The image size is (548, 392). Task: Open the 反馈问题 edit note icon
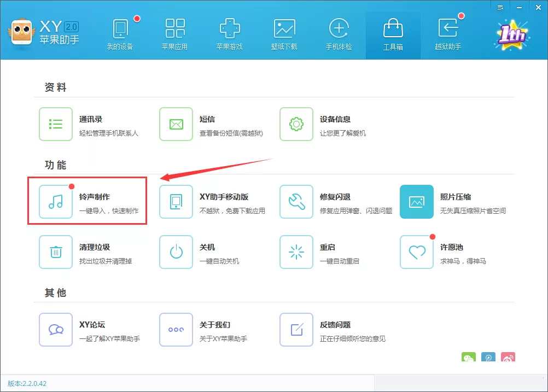296,330
